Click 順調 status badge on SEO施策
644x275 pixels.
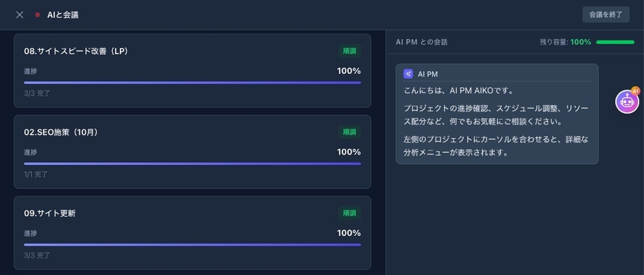click(349, 132)
